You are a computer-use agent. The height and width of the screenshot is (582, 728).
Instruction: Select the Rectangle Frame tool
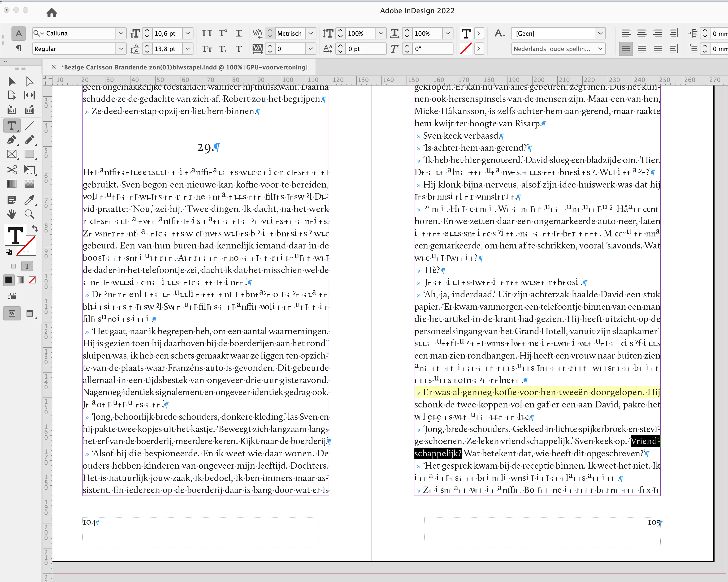point(12,154)
